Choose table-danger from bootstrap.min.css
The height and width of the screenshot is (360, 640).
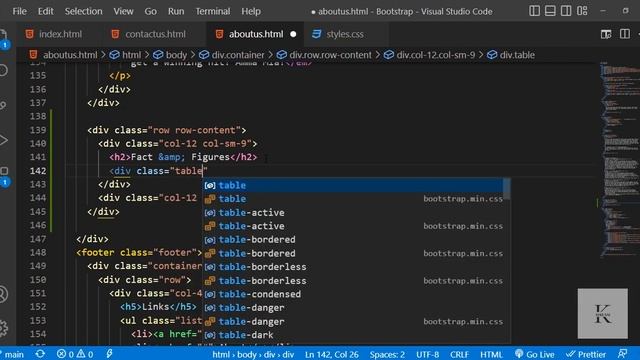click(x=353, y=322)
